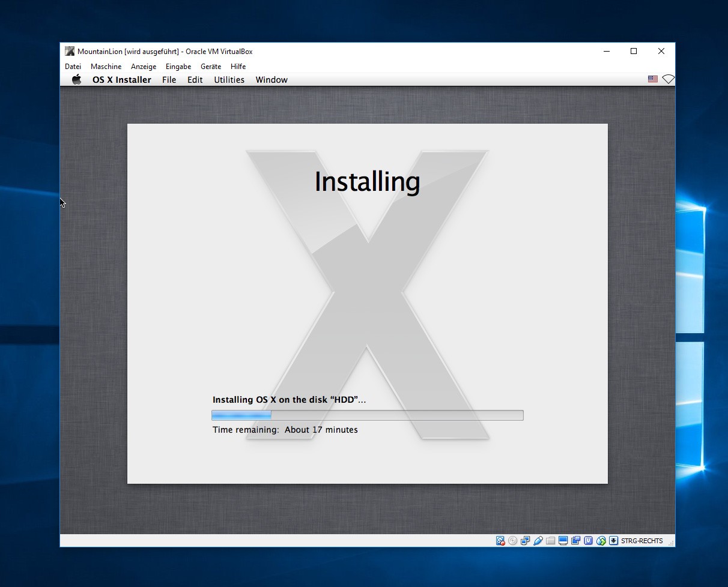The image size is (728, 587).
Task: Click the "Time remaining: About 17 minutes" text
Action: (285, 430)
